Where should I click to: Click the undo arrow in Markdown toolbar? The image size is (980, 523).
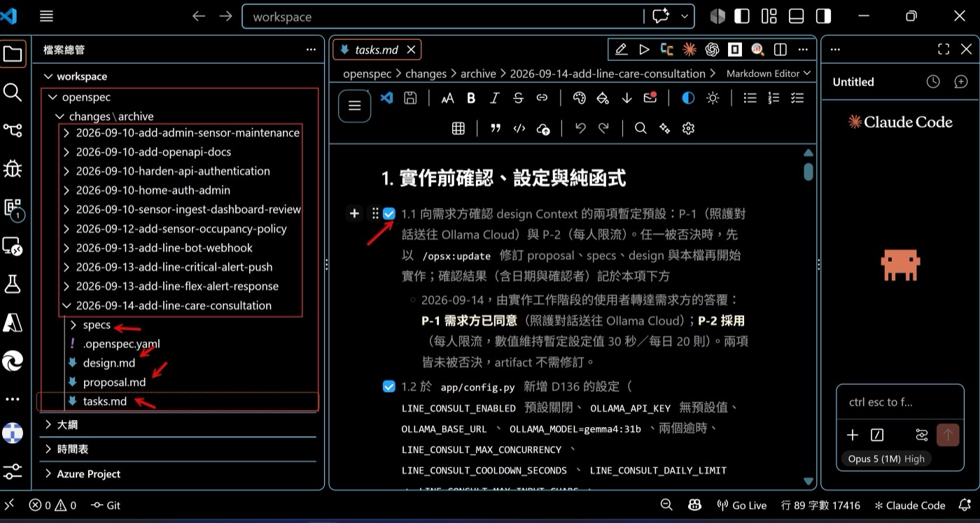coord(580,128)
